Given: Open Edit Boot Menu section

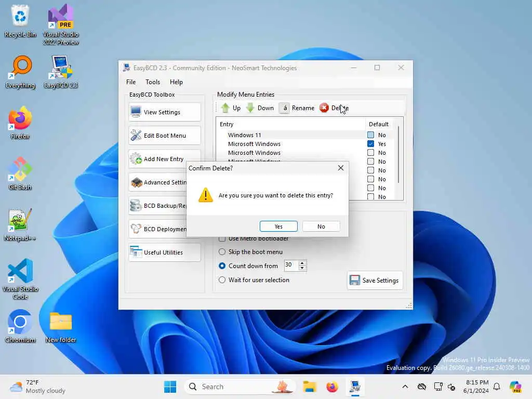Looking at the screenshot, I should pos(165,136).
